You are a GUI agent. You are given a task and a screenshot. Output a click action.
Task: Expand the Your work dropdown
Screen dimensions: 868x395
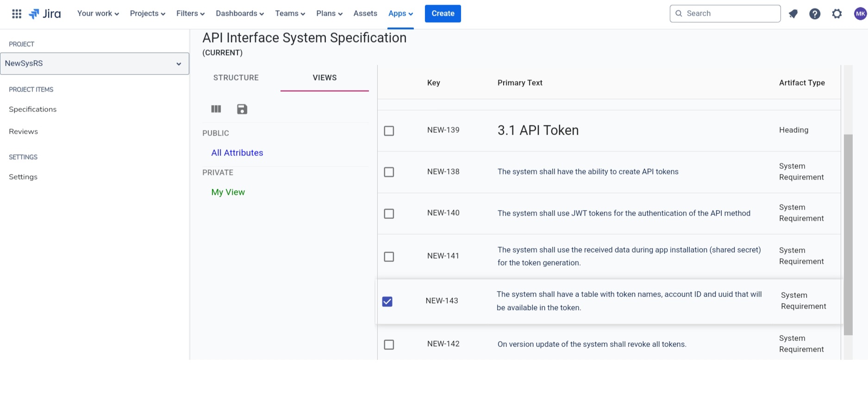coord(98,13)
